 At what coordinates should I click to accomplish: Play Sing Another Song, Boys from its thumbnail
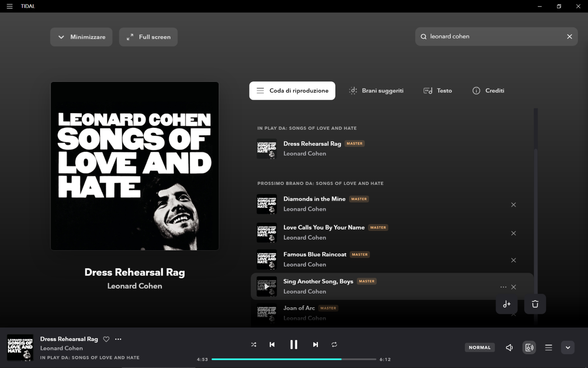[266, 287]
